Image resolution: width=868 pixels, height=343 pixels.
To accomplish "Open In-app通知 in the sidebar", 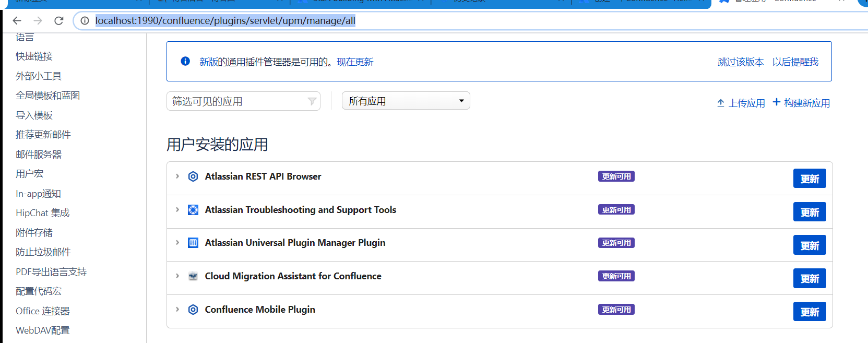I will coord(38,194).
